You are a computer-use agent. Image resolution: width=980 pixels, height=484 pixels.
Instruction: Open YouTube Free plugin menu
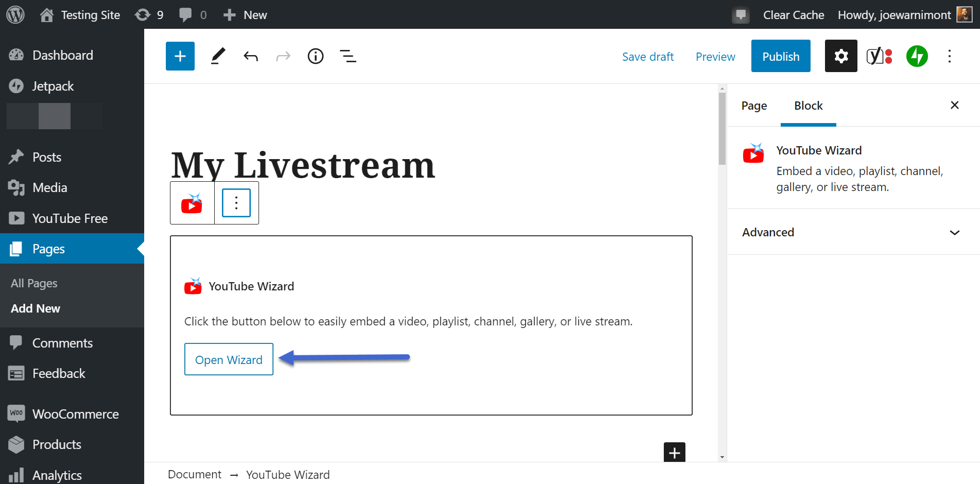[72, 218]
